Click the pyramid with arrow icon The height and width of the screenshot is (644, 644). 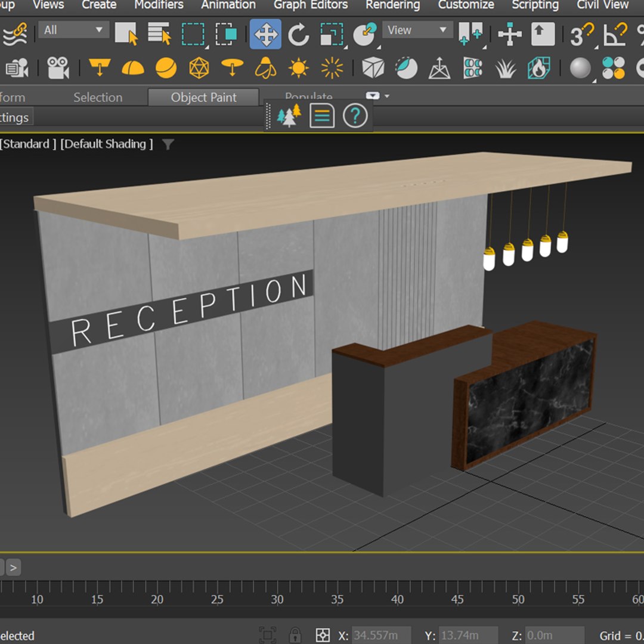tap(439, 68)
